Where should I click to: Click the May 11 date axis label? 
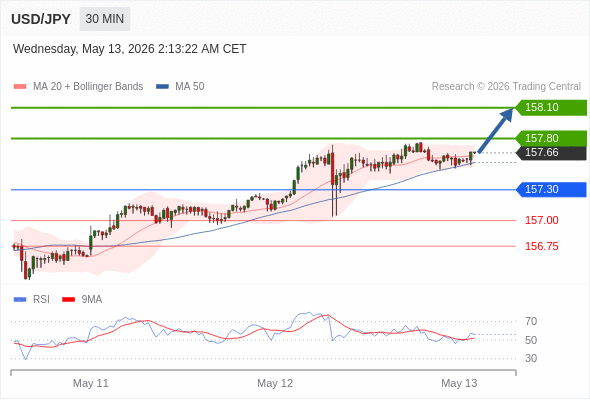(91, 383)
